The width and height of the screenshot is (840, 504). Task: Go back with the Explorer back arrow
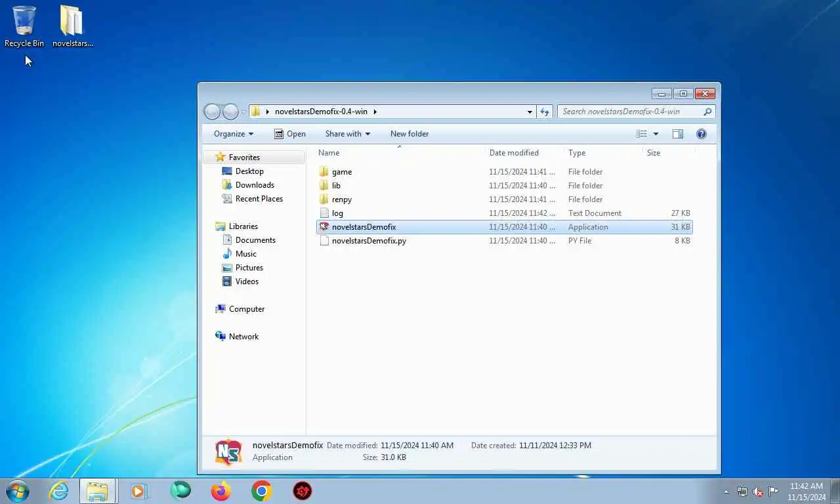pyautogui.click(x=212, y=112)
